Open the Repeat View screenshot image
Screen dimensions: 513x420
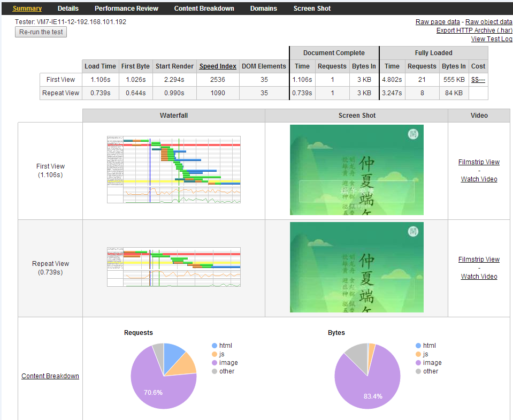pyautogui.click(x=356, y=267)
